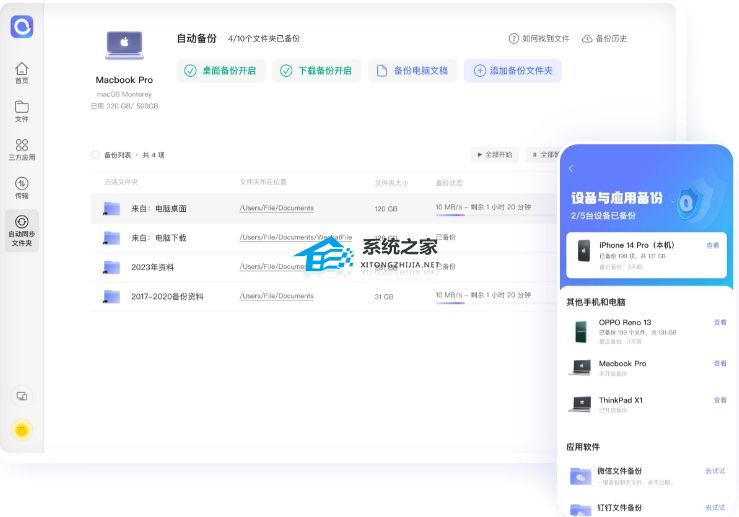The height and width of the screenshot is (517, 739).
Task: Click 去试试 for 微信文件备份
Action: [x=715, y=471]
